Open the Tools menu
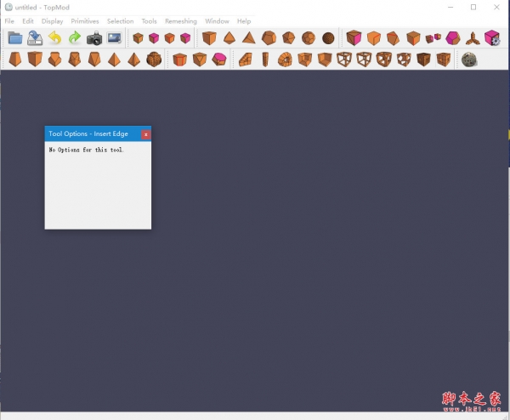Image resolution: width=510 pixels, height=420 pixels. 149,20
